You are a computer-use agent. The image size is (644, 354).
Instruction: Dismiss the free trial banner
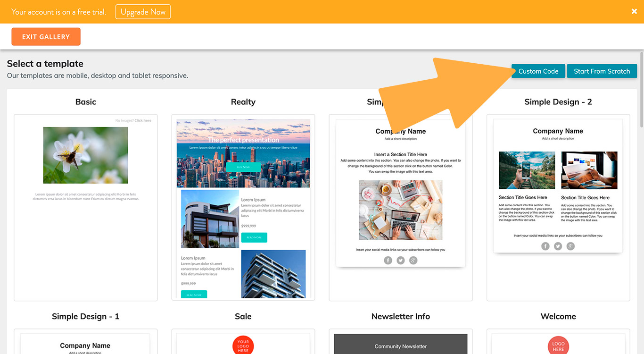tap(634, 11)
